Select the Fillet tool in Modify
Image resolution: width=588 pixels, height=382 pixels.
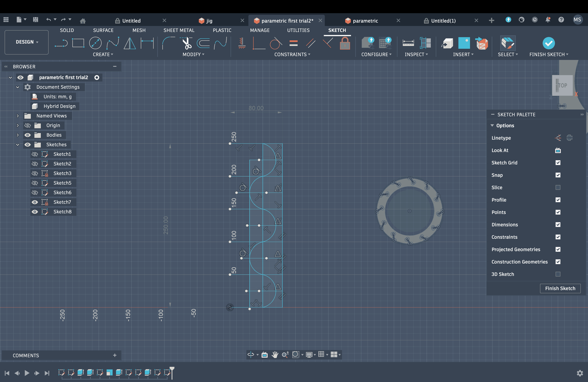(x=168, y=43)
